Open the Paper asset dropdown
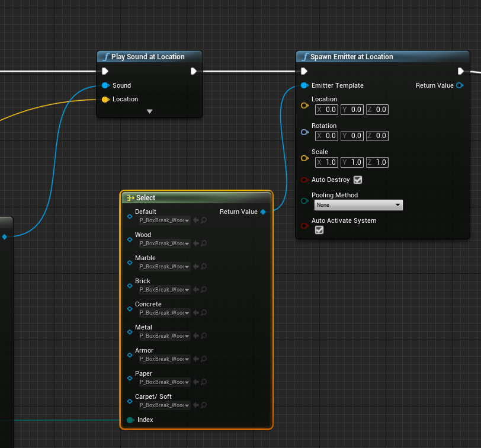The image size is (481, 448). coord(164,382)
